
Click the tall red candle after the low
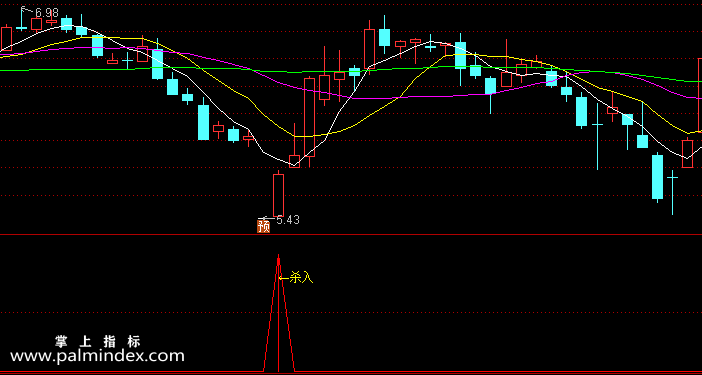tap(309, 117)
